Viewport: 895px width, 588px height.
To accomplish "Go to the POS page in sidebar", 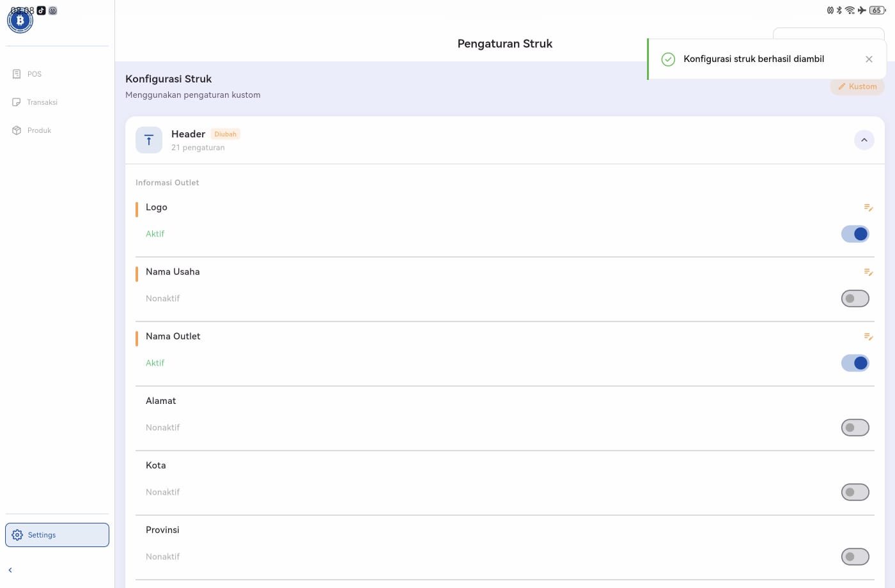I will coord(34,73).
